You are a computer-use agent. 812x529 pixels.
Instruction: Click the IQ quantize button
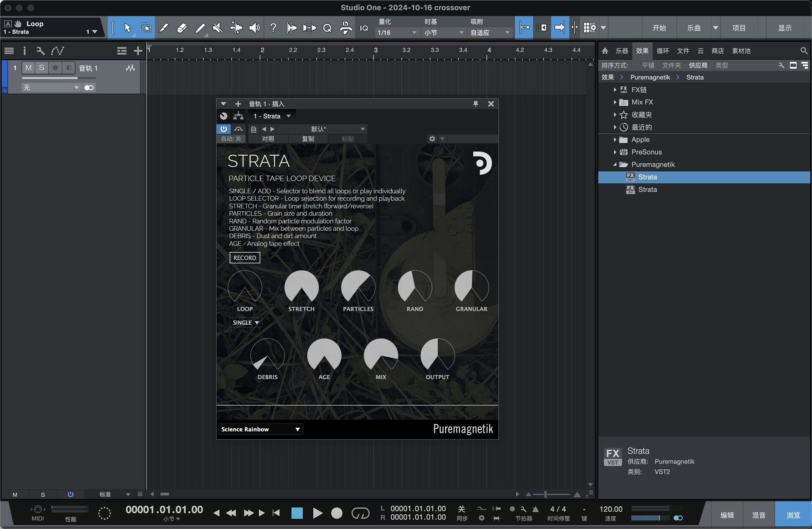pos(364,28)
